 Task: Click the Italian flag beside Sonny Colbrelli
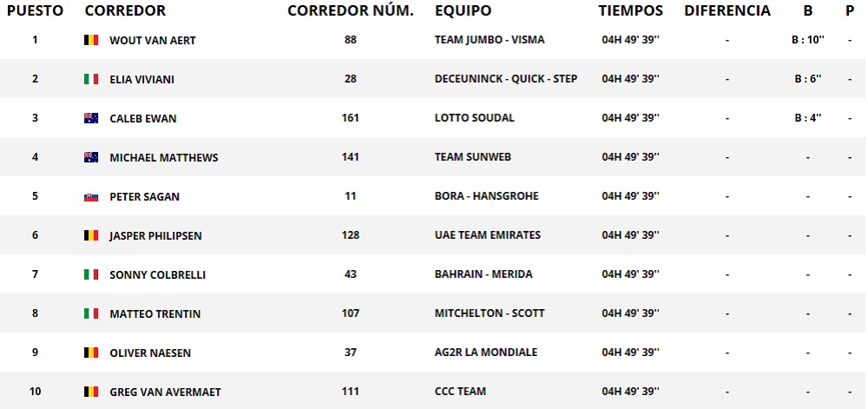90,274
